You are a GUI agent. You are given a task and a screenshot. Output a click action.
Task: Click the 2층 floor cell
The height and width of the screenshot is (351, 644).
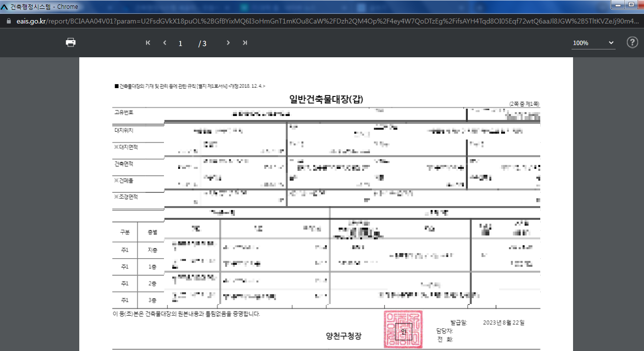tap(153, 283)
